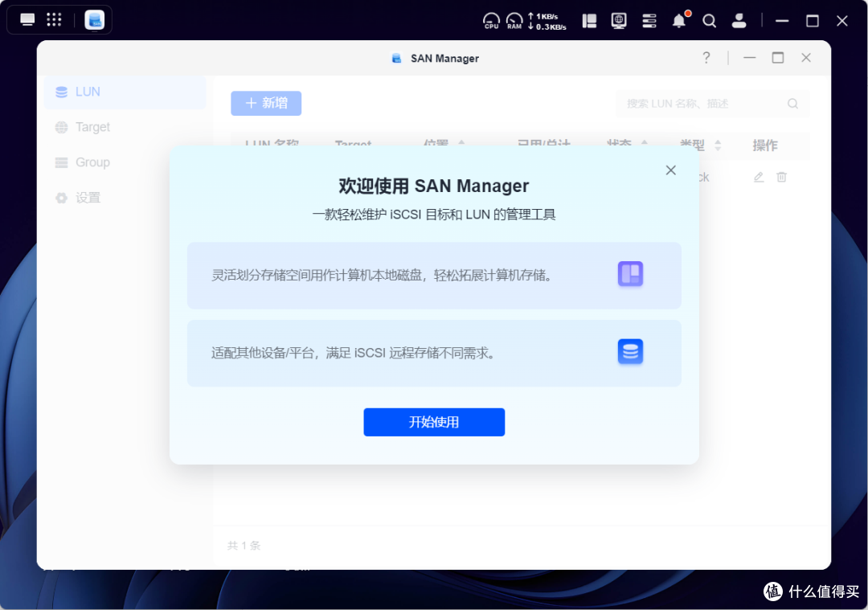The width and height of the screenshot is (868, 610).
Task: Click the 新增 button
Action: [266, 103]
